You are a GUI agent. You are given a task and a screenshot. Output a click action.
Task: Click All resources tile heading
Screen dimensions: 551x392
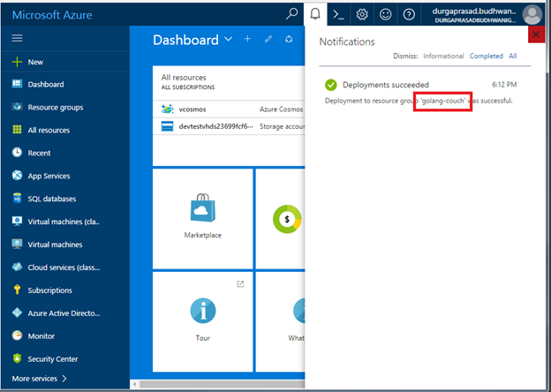184,78
